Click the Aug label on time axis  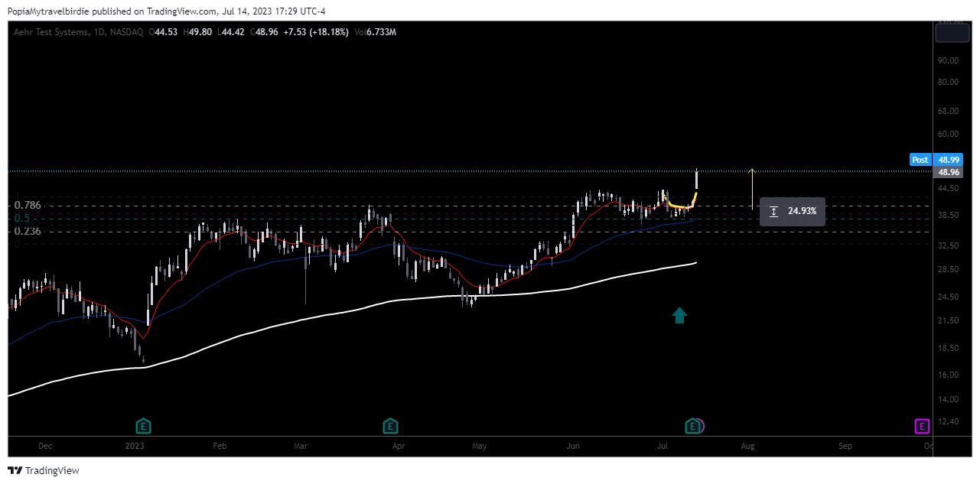[747, 446]
